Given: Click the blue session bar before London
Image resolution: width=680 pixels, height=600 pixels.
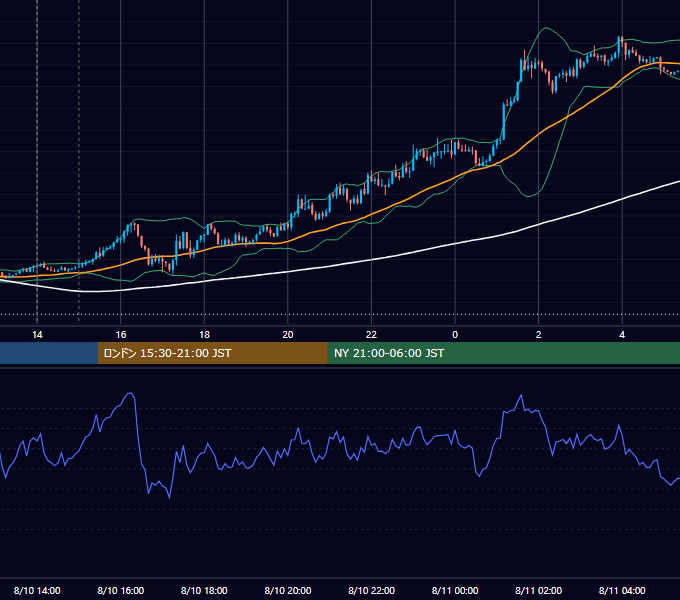Looking at the screenshot, I should pos(49,353).
